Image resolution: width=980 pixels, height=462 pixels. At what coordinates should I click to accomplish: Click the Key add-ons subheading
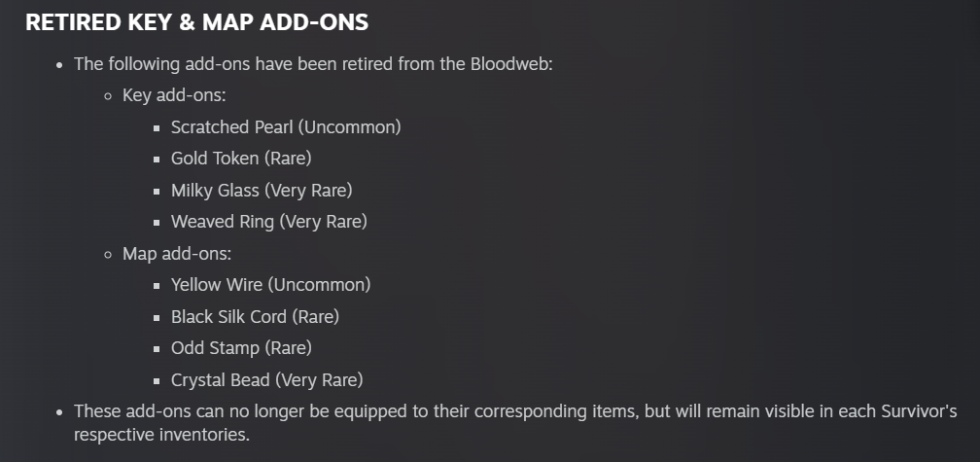pos(174,95)
